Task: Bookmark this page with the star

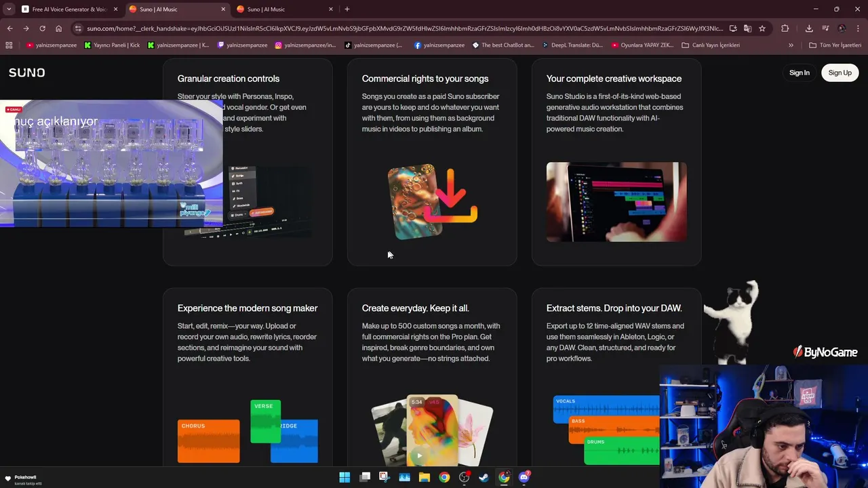Action: click(762, 28)
